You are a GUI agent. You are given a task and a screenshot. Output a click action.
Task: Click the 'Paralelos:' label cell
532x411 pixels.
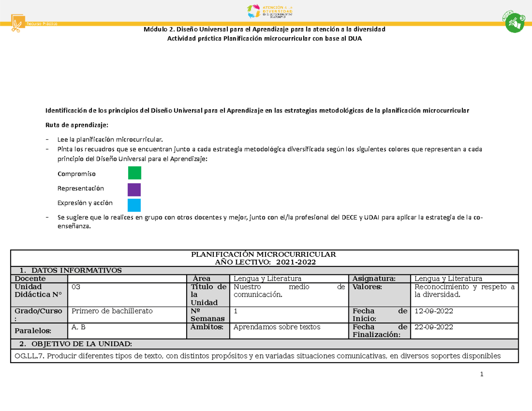(39, 331)
